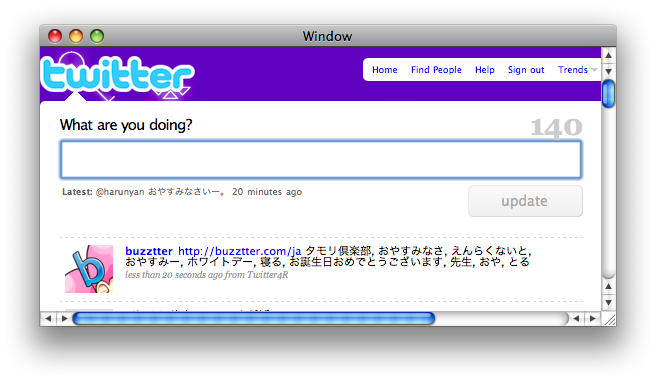
Task: Sign out of Twitter
Action: 526,70
